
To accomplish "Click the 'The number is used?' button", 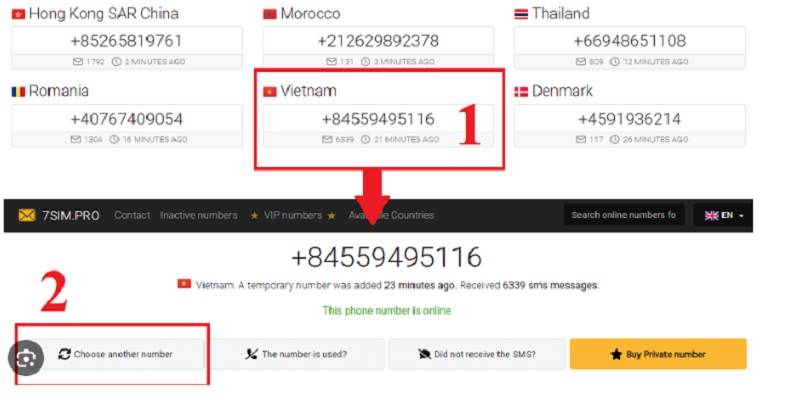I will click(298, 354).
